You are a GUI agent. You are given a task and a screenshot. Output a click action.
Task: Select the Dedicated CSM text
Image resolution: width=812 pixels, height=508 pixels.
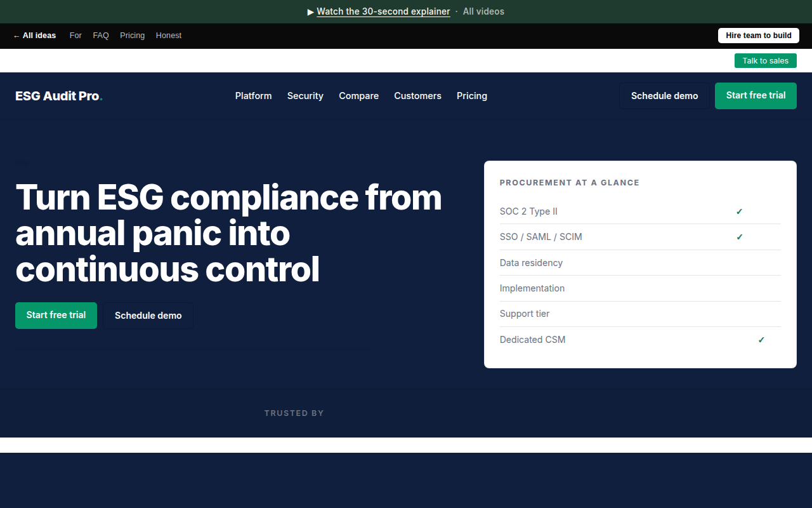point(532,340)
